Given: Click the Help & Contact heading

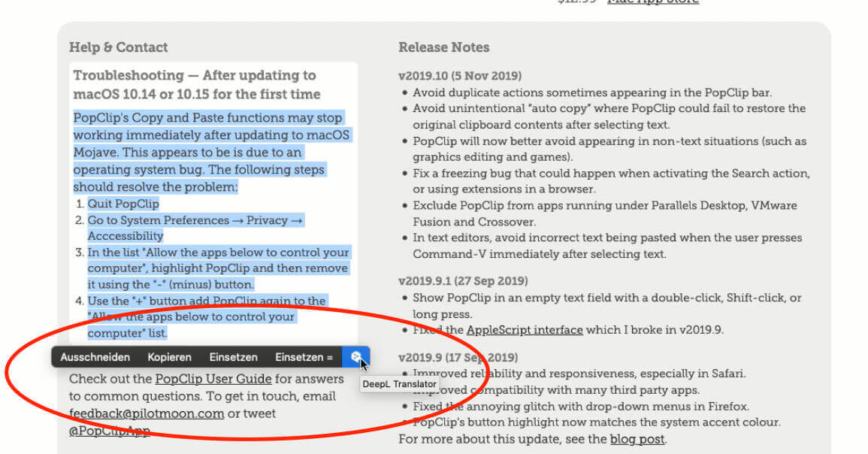Looking at the screenshot, I should click(x=118, y=47).
